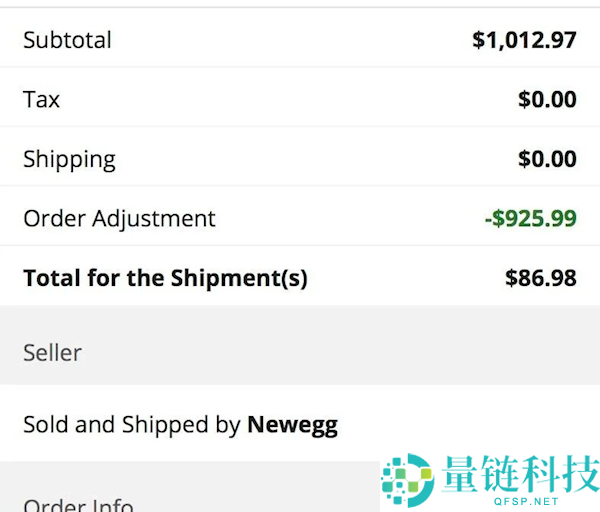
Task: Select the $0.00 amount in Shipping row
Action: click(x=547, y=159)
